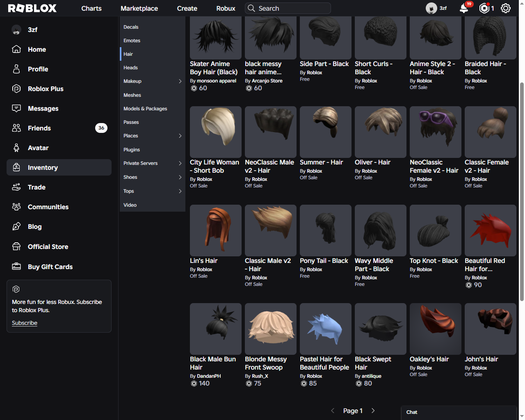Click the Buy Gift Cards icon

pos(16,267)
